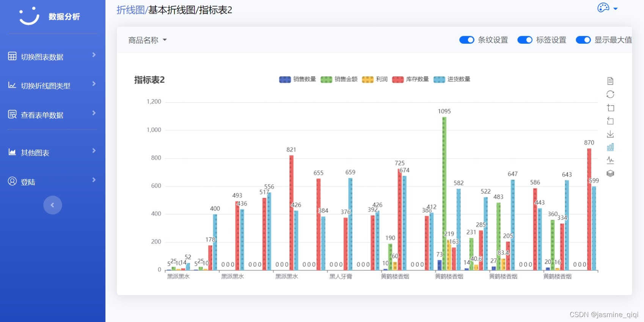This screenshot has width=644, height=322.
Task: Click the 数据分析 app title
Action: click(x=64, y=16)
